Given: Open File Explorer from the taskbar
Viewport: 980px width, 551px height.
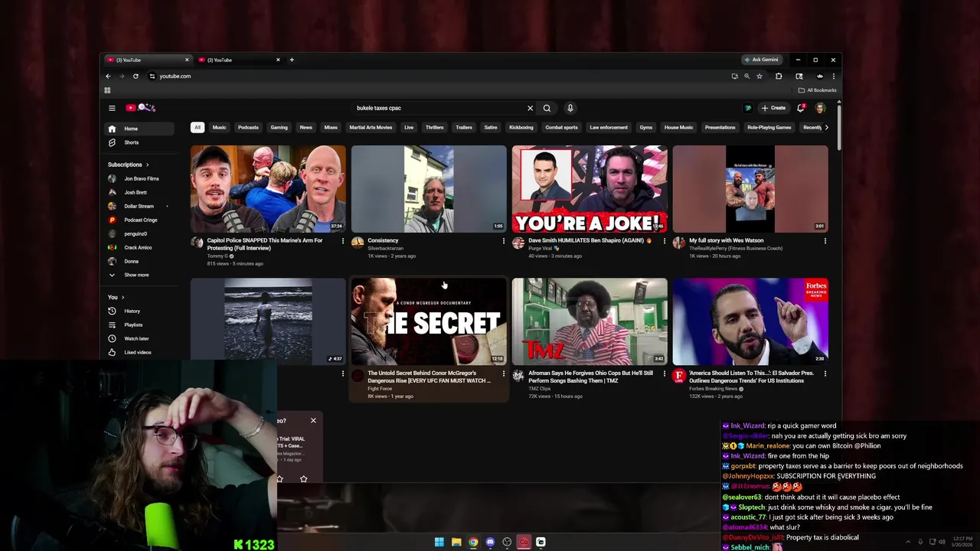Looking at the screenshot, I should 456,542.
